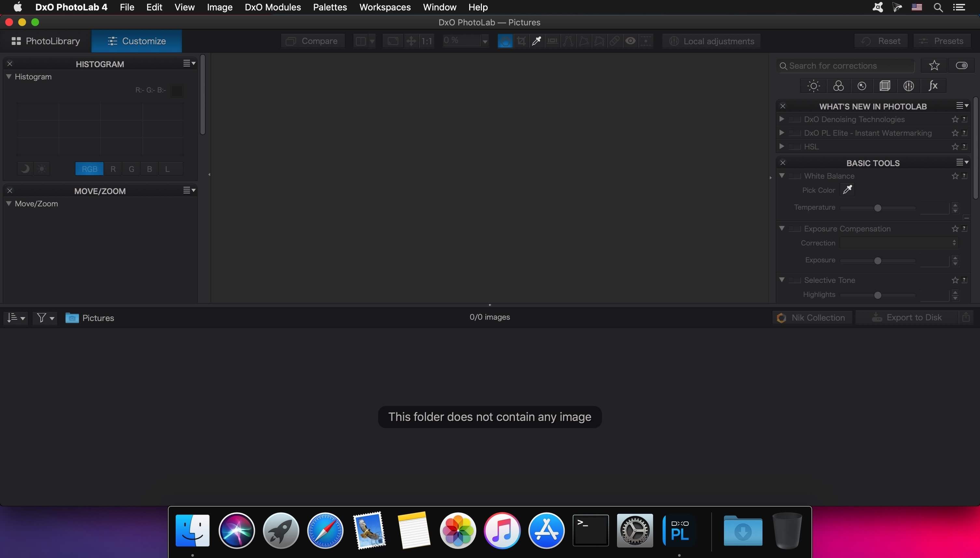Click the Compare button
Viewport: 980px width, 558px height.
click(312, 41)
